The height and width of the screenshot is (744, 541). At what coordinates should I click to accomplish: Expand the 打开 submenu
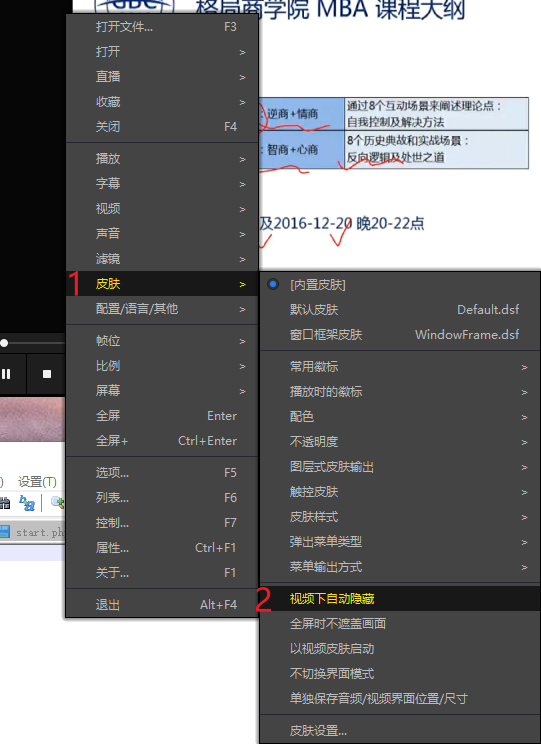coord(162,52)
